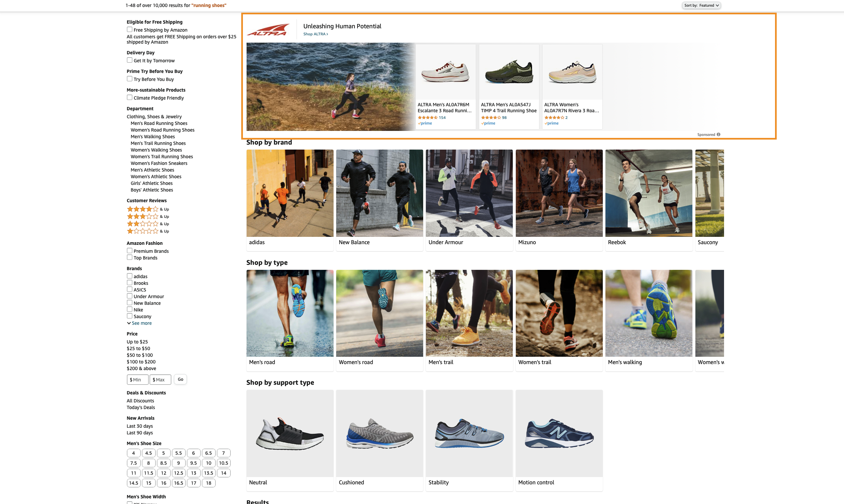Click the ALTRA brand logo
The width and height of the screenshot is (844, 504).
[268, 30]
